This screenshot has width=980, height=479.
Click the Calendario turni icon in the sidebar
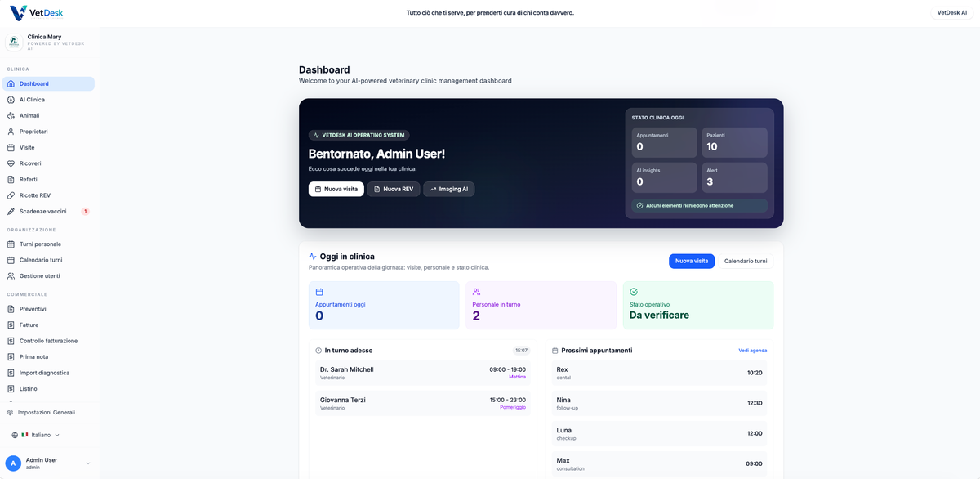pyautogui.click(x=11, y=260)
